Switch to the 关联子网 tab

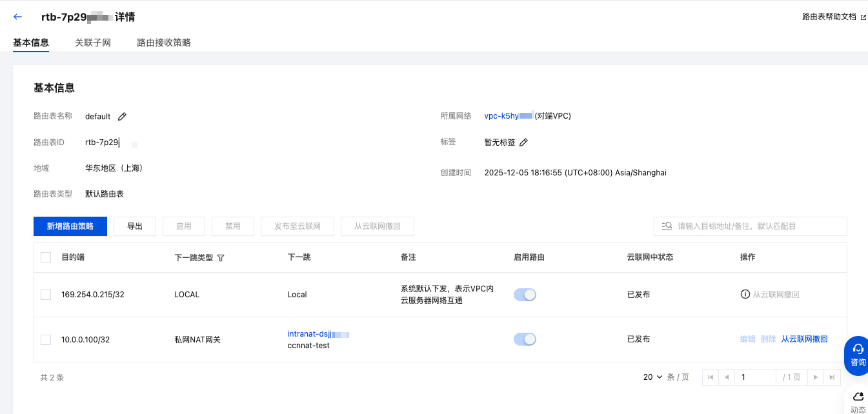(x=93, y=43)
